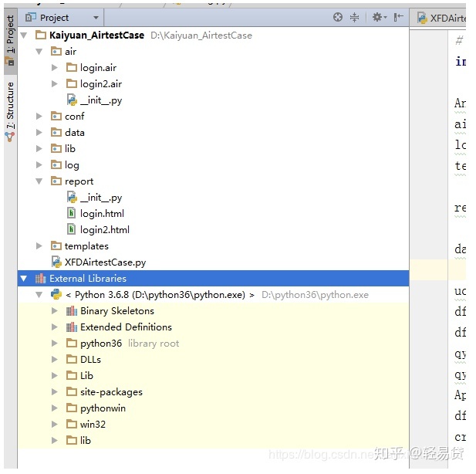Click the Extended Definitions library icon
The height and width of the screenshot is (474, 476).
[72, 327]
